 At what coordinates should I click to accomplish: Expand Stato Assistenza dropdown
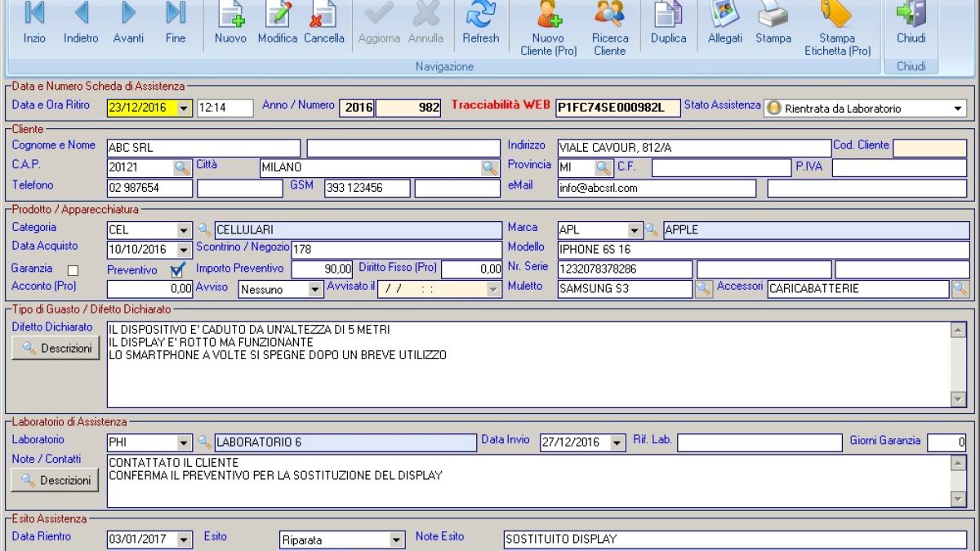click(958, 108)
